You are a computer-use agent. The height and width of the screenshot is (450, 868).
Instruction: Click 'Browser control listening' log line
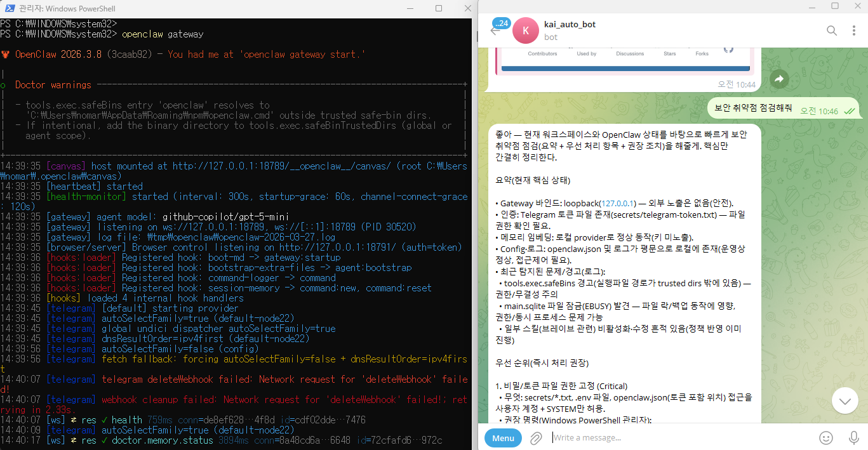click(x=230, y=247)
